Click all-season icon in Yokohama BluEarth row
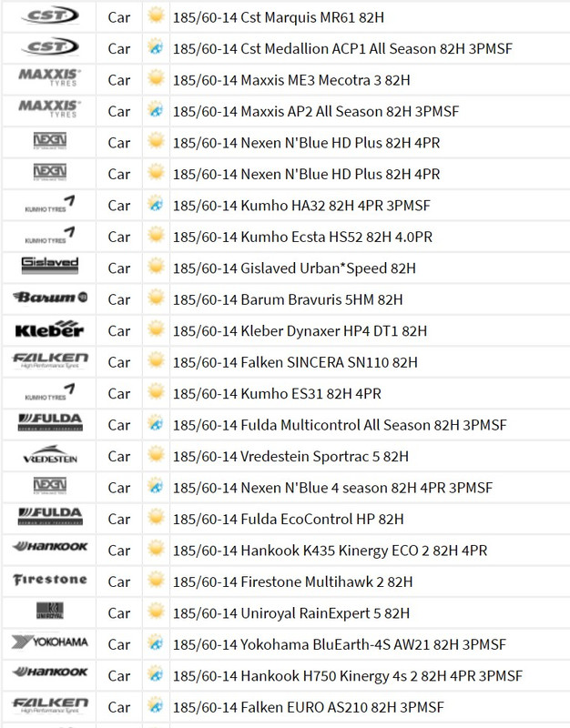The image size is (570, 728). [156, 642]
